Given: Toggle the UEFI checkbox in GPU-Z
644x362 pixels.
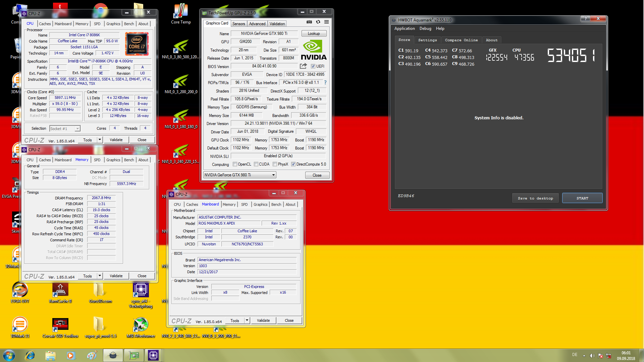Looking at the screenshot, I should click(x=313, y=66).
